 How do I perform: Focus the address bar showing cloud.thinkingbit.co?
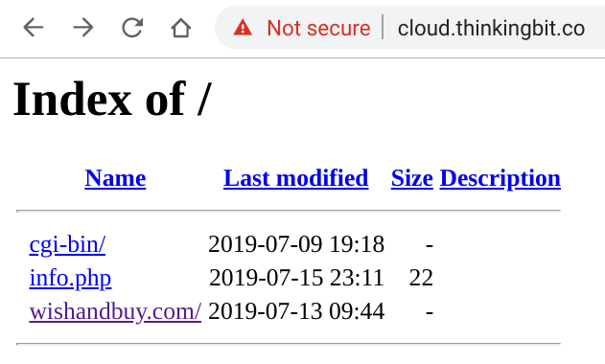click(x=491, y=28)
